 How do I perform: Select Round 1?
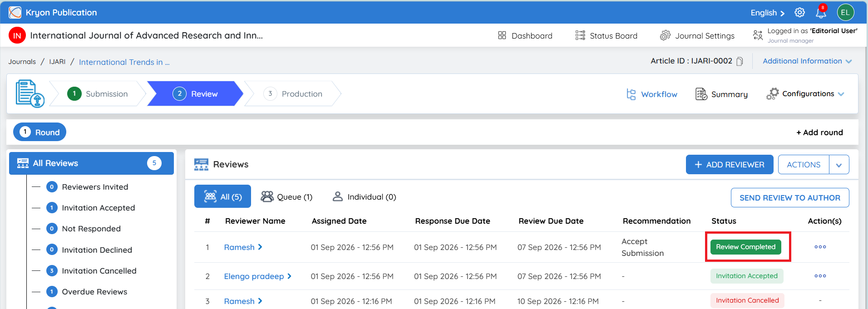tap(40, 132)
